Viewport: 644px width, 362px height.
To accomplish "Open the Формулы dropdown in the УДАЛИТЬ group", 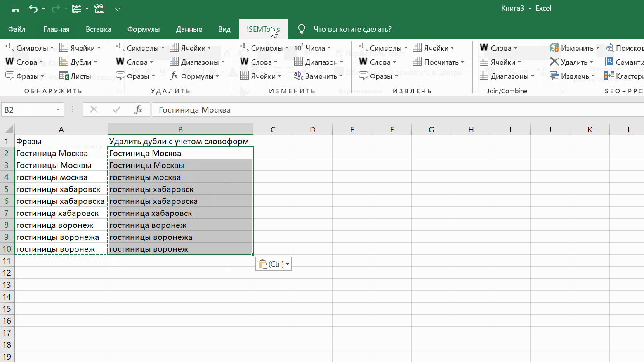I will click(x=195, y=76).
